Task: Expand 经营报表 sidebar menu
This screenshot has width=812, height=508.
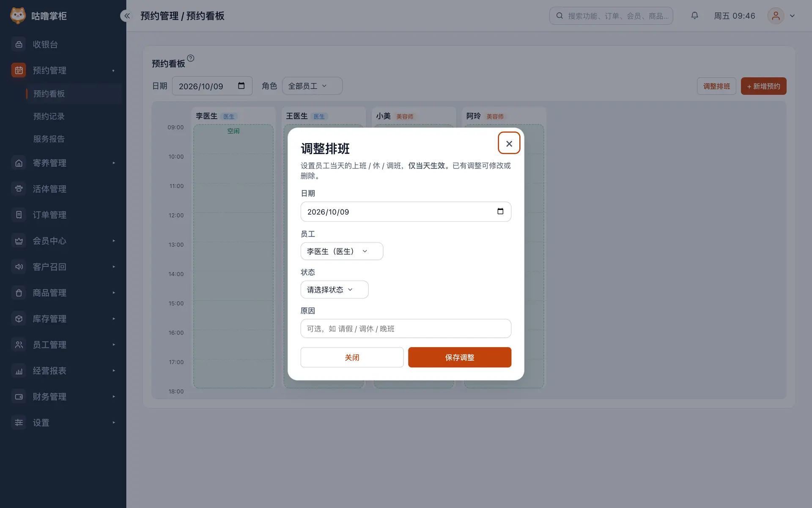Action: click(x=63, y=370)
